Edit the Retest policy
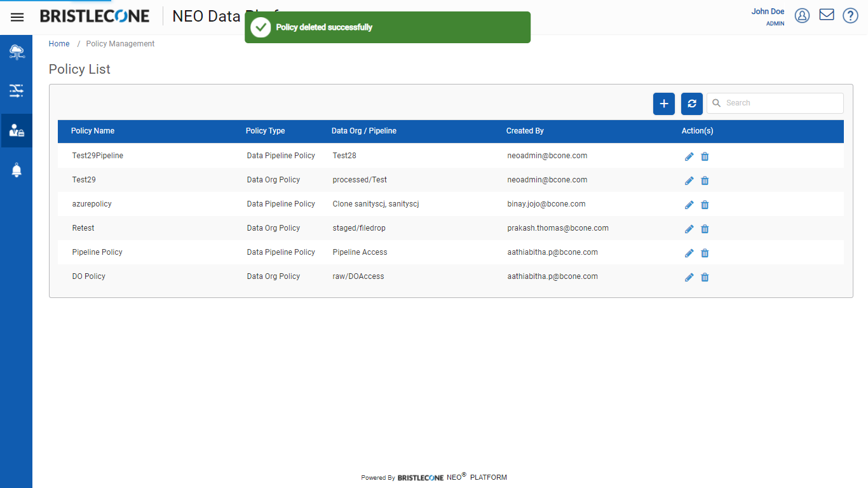 coord(689,229)
